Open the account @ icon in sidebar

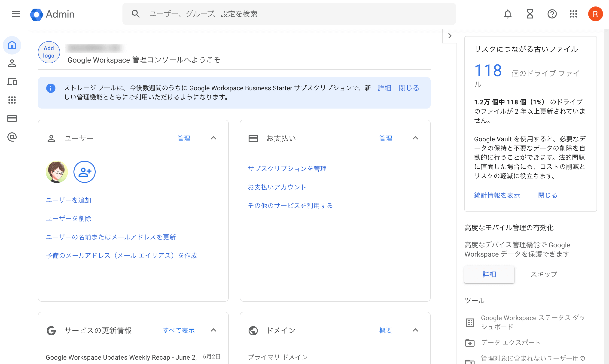click(12, 137)
